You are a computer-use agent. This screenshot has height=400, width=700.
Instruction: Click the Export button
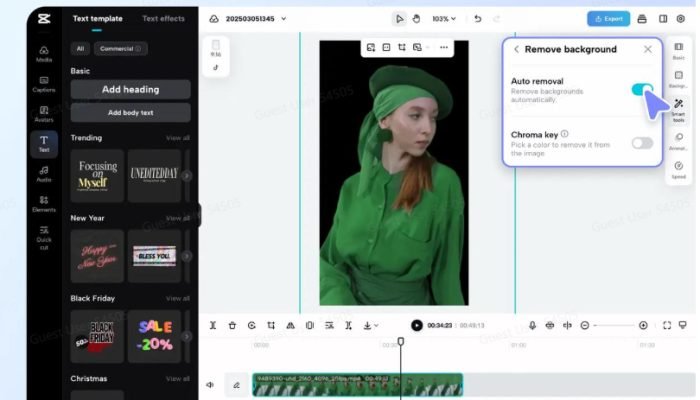(x=608, y=19)
